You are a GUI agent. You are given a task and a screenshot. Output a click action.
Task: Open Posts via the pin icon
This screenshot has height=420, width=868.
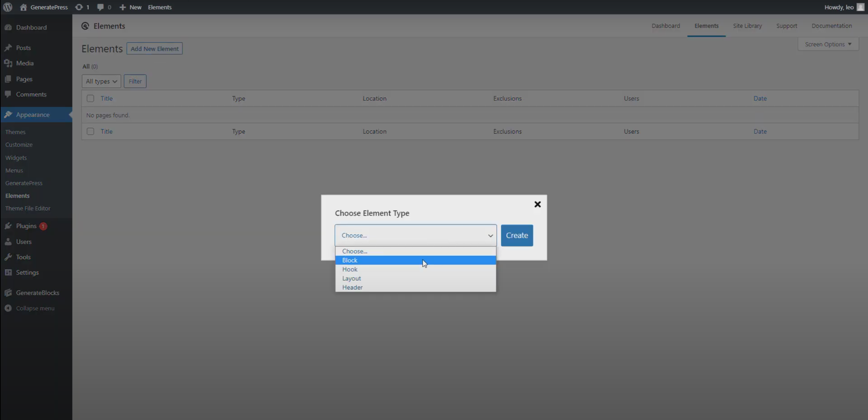(x=8, y=47)
